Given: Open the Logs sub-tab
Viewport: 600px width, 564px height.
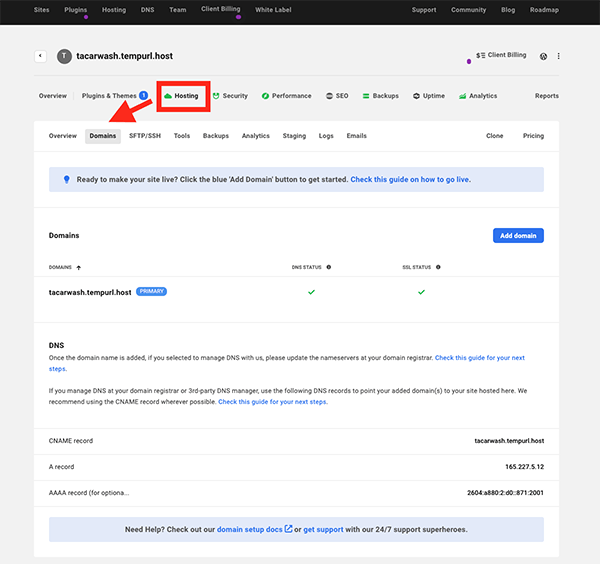Looking at the screenshot, I should click(x=326, y=136).
